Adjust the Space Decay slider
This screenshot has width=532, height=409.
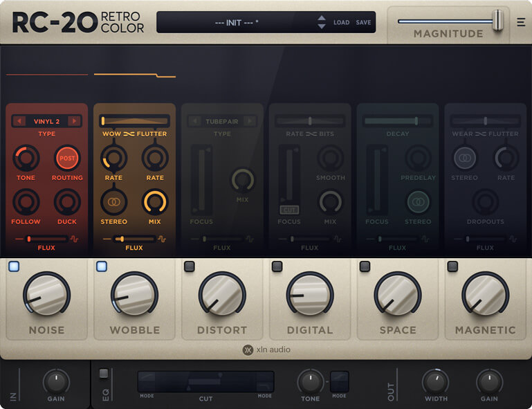(x=397, y=121)
